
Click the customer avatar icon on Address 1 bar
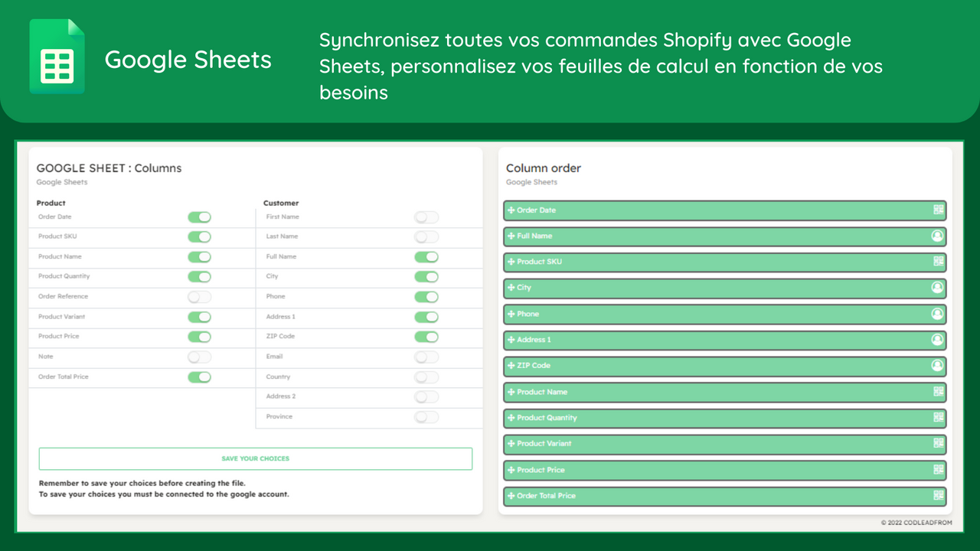tap(937, 340)
